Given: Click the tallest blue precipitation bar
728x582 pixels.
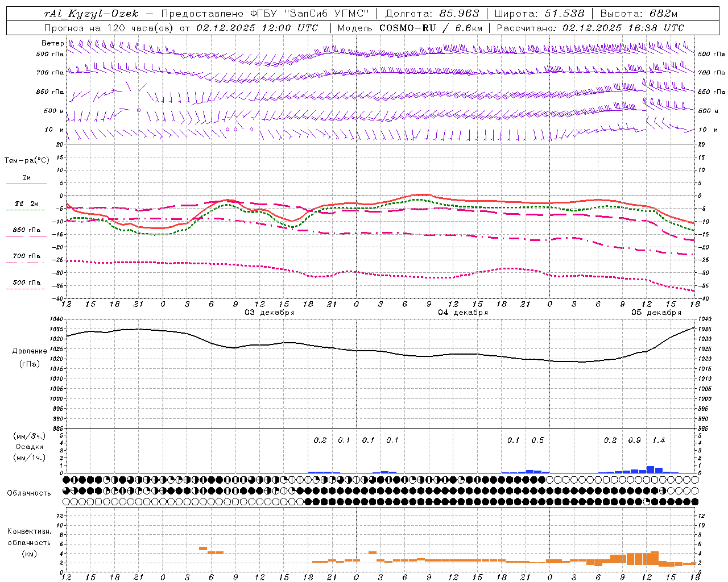Looking at the screenshot, I should pyautogui.click(x=650, y=469).
